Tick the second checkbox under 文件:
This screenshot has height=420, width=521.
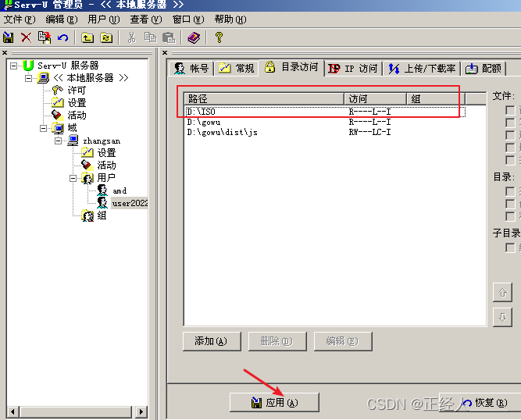click(510, 123)
